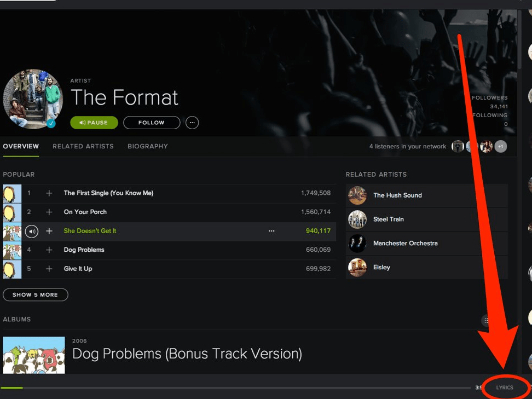Expand list with Show 5 More
The image size is (532, 399).
pos(35,295)
